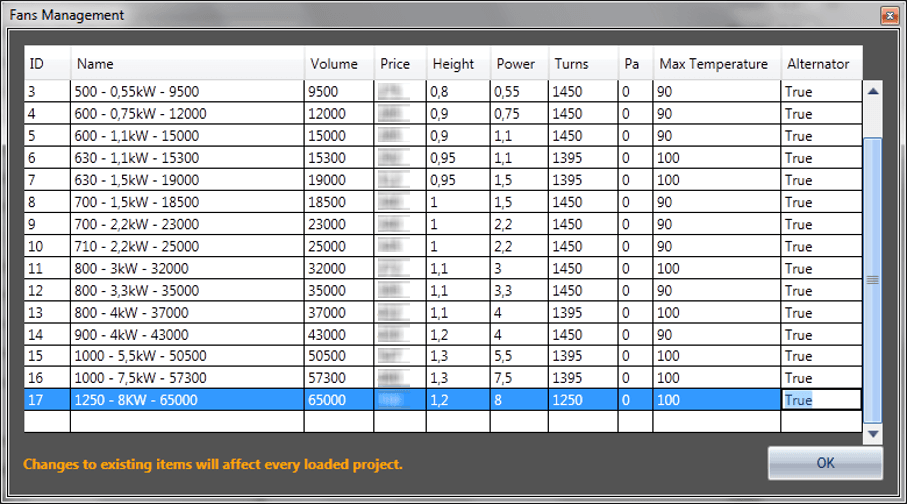Sort by the Height column header
Screen dimensions: 908x504
pyautogui.click(x=458, y=63)
